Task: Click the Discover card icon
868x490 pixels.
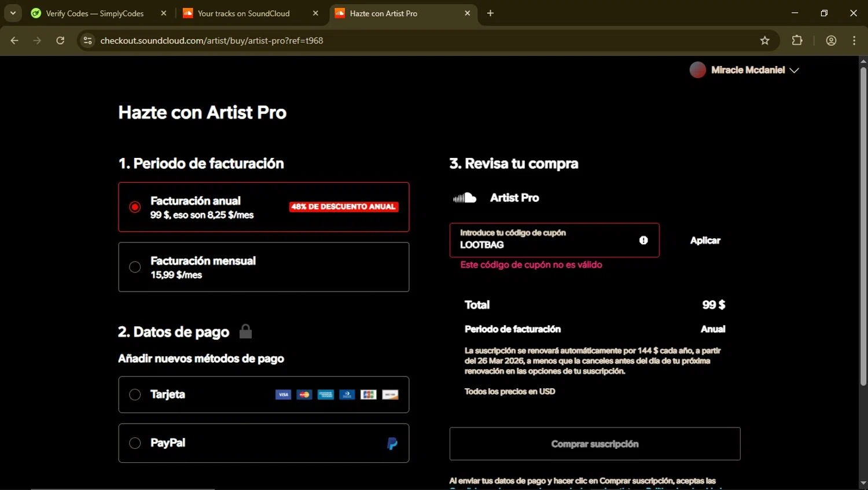Action: click(390, 395)
